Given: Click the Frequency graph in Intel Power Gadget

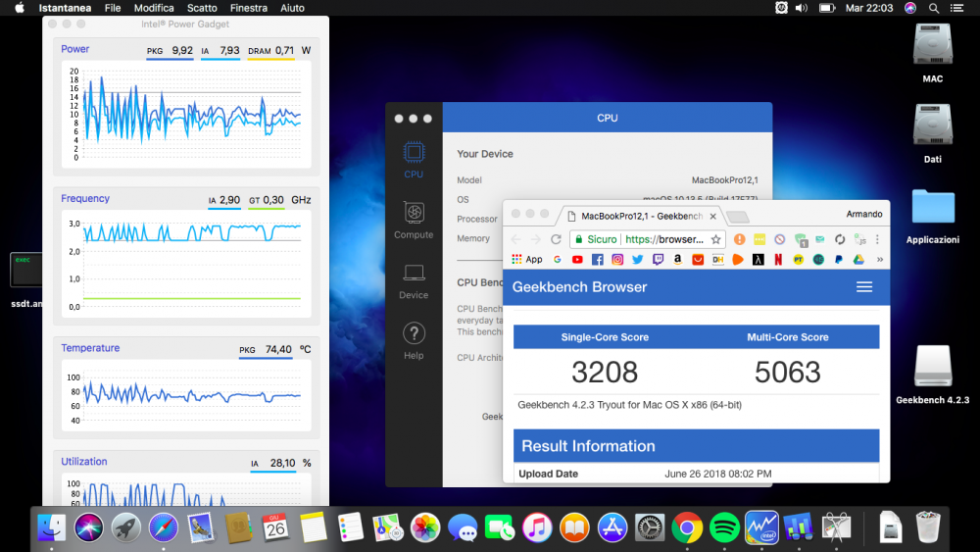Looking at the screenshot, I should pos(186,263).
